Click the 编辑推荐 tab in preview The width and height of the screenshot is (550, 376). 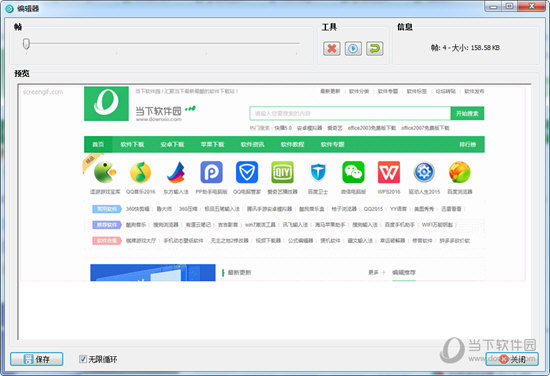click(404, 273)
